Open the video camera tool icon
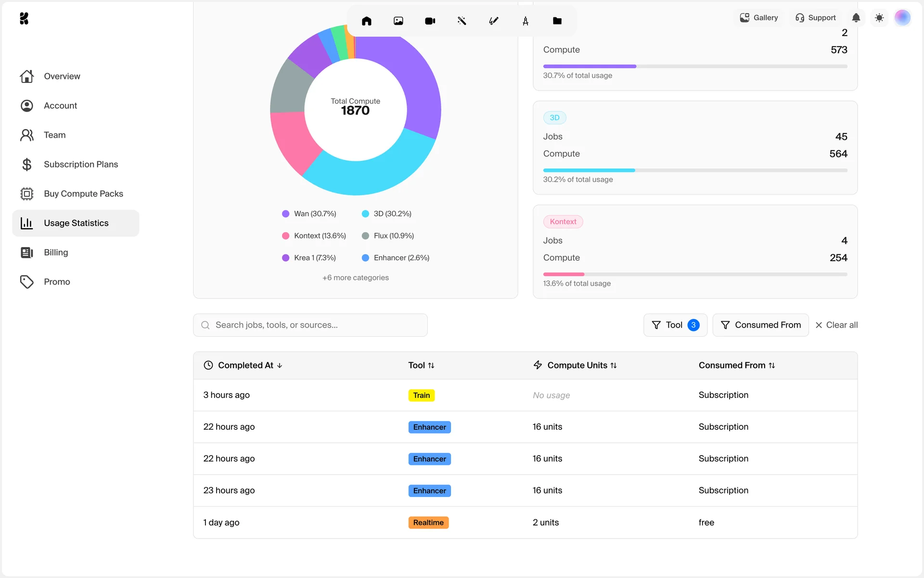 (x=430, y=21)
